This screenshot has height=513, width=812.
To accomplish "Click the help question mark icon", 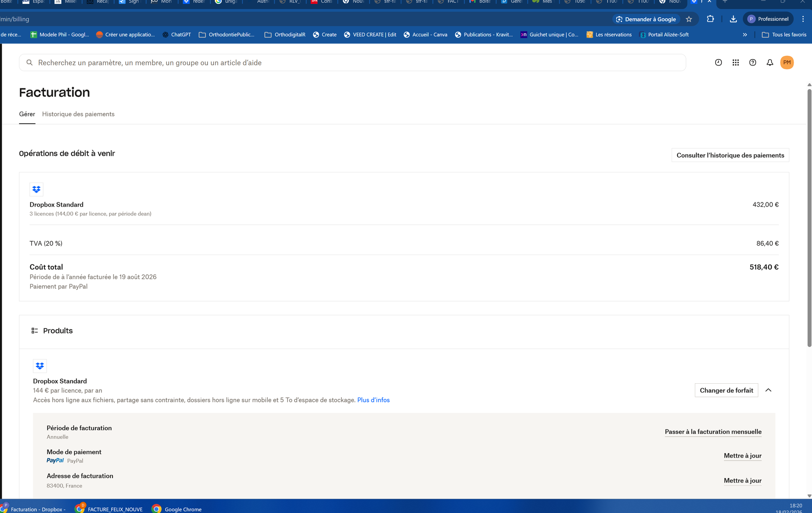I will click(x=752, y=63).
